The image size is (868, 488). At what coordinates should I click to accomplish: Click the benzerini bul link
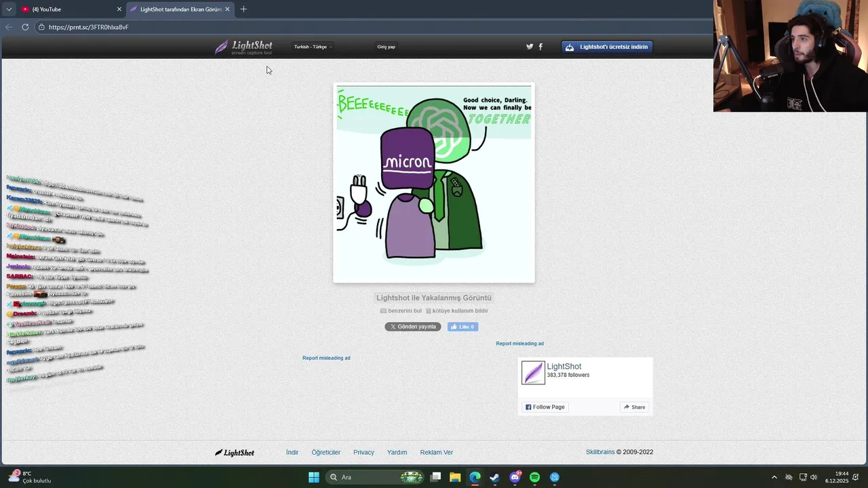point(401,311)
